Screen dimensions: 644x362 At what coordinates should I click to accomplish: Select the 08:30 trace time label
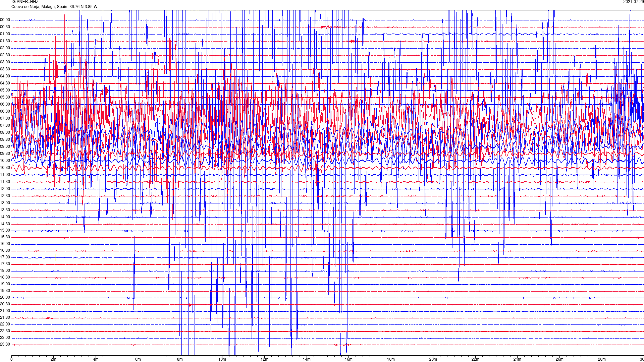click(5, 140)
